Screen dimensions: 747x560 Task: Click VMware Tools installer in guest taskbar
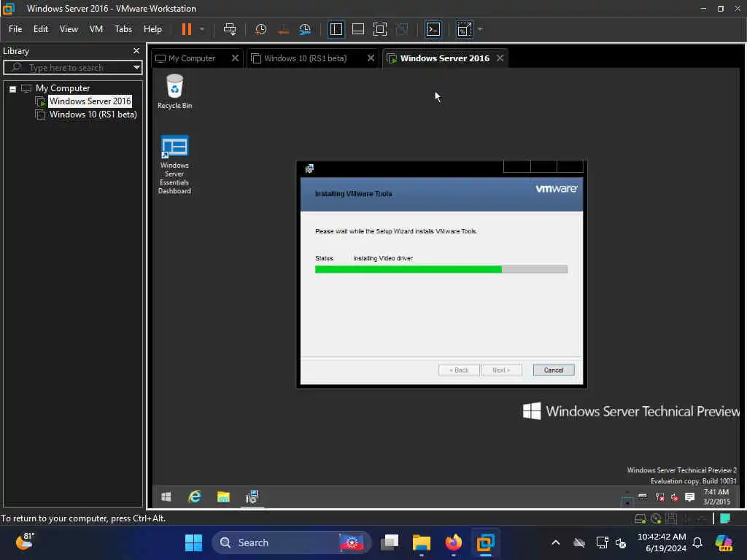point(252,497)
